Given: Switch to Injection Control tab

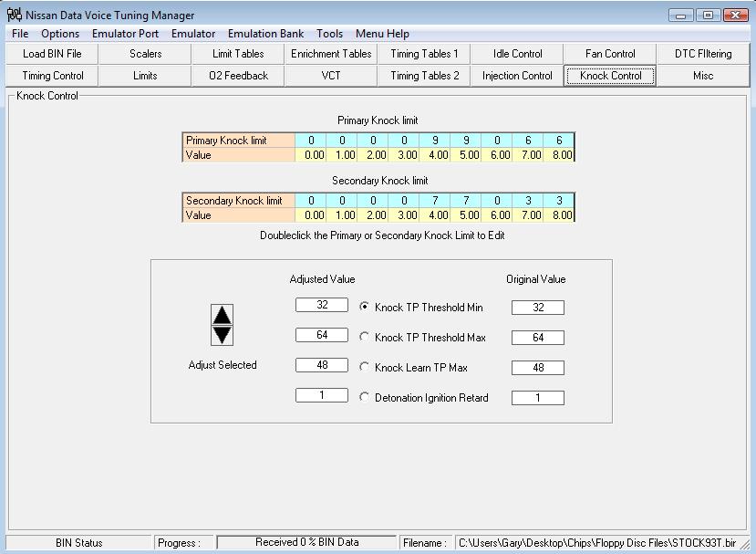Looking at the screenshot, I should pyautogui.click(x=517, y=76).
